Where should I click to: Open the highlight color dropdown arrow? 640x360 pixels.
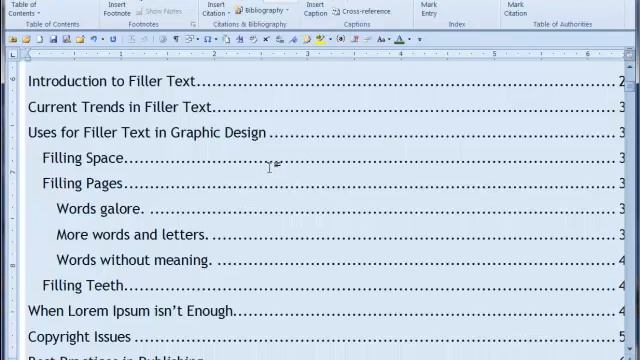330,40
